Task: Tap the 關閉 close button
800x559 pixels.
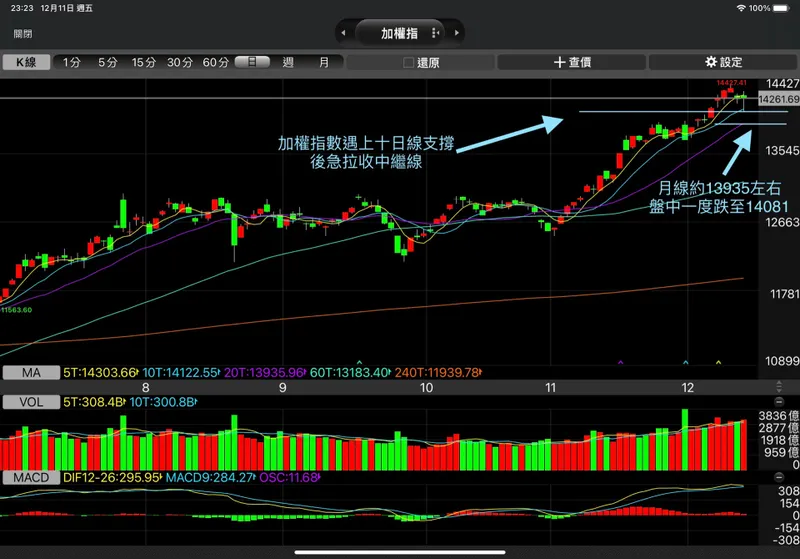Action: coord(23,34)
